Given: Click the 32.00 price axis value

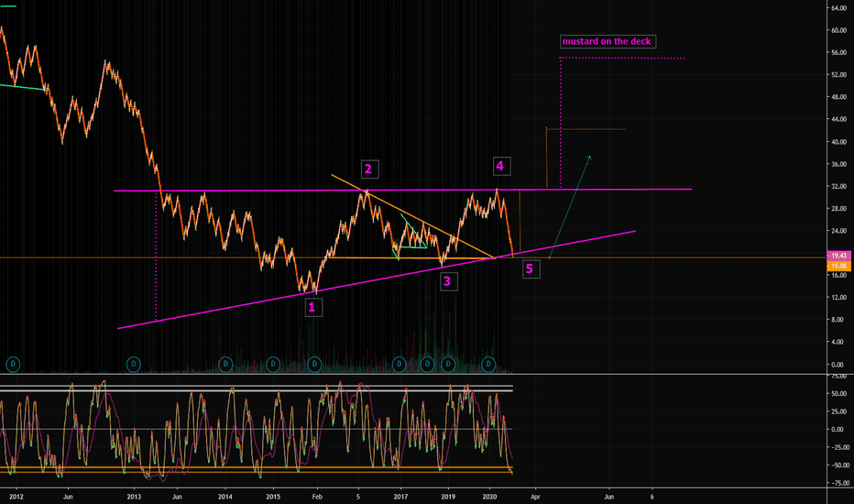Looking at the screenshot, I should (x=838, y=186).
